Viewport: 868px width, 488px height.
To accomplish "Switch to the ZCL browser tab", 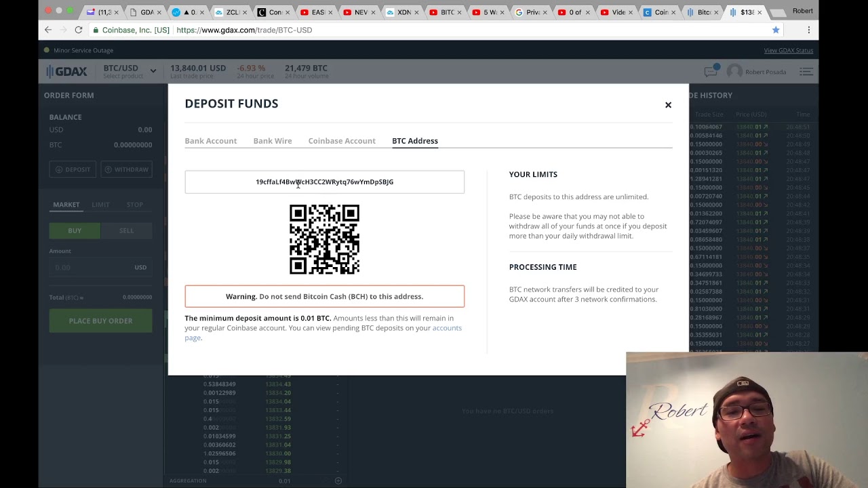I will coord(231,12).
